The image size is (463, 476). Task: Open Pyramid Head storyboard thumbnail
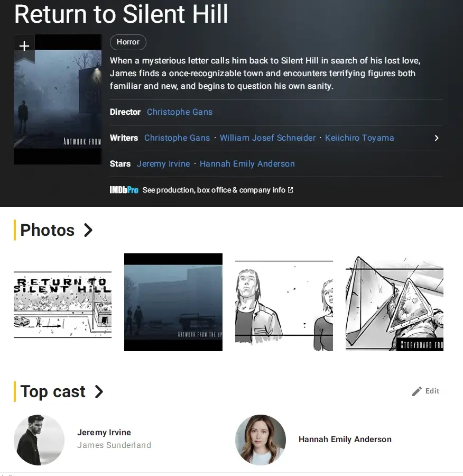394,303
